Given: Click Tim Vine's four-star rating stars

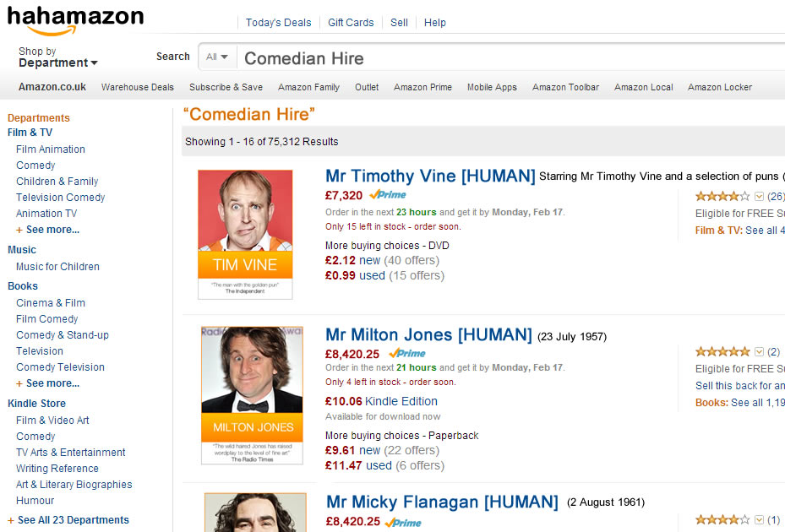Looking at the screenshot, I should pos(724,195).
